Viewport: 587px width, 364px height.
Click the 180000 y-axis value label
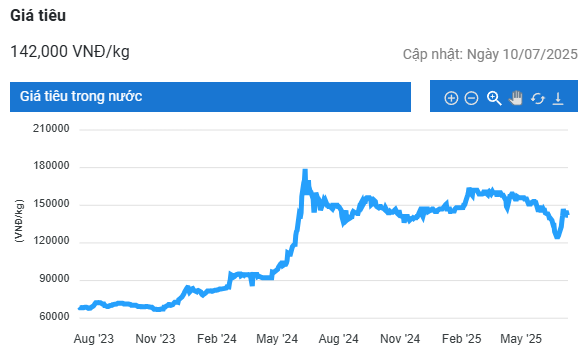click(51, 166)
